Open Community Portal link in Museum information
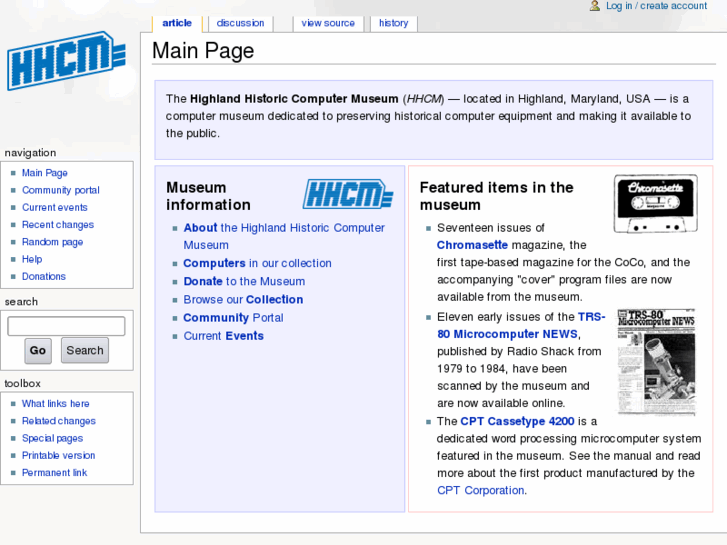Screen dimensions: 727x545 (233, 317)
